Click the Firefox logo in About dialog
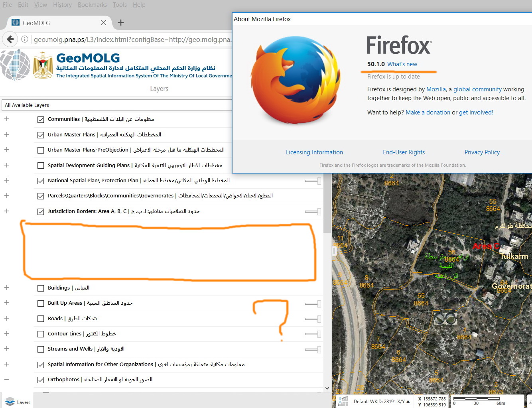This screenshot has height=408, width=532. pos(296,81)
